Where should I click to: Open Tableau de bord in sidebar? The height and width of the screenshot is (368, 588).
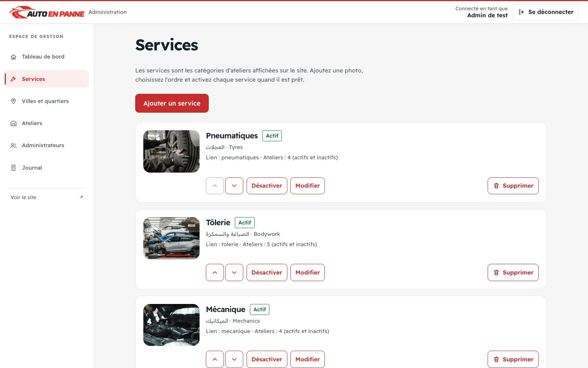pos(47,57)
